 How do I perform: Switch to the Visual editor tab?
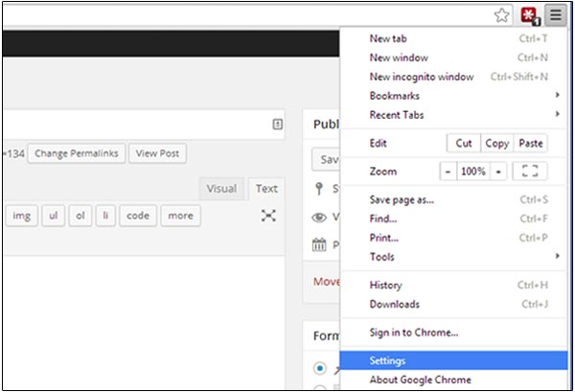coord(221,189)
